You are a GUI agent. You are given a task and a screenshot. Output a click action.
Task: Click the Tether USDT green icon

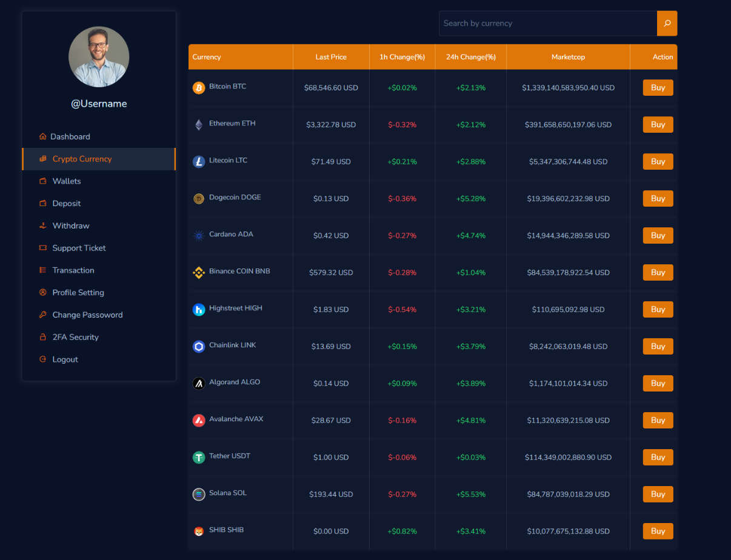(x=199, y=458)
